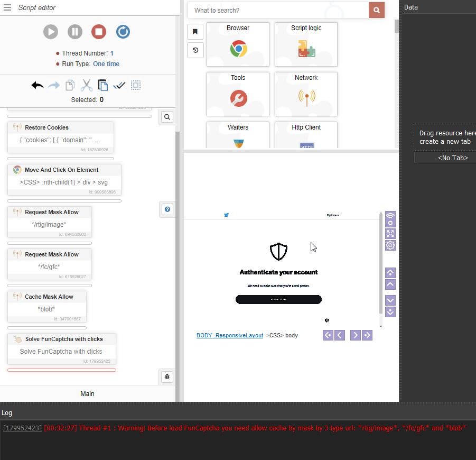Toggle Select All actions double-checkmark

(x=119, y=85)
